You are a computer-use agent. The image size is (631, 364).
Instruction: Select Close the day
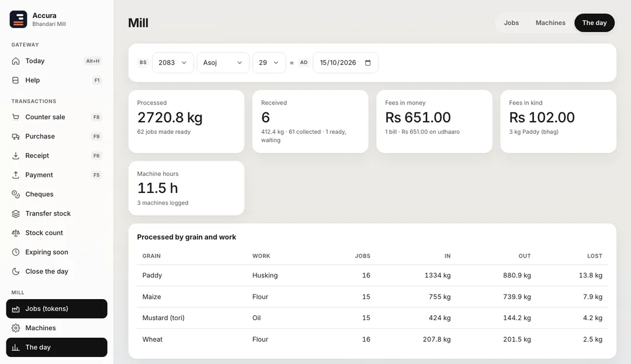click(x=57, y=272)
